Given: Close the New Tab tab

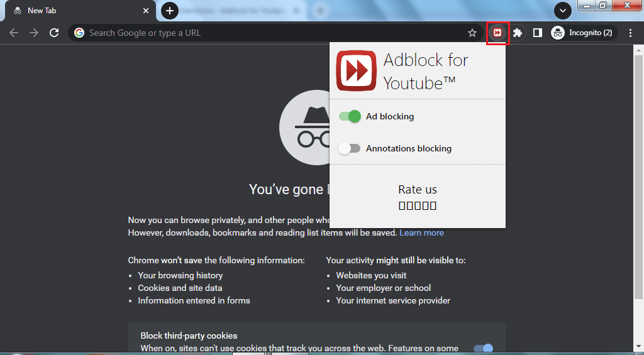Looking at the screenshot, I should 146,11.
